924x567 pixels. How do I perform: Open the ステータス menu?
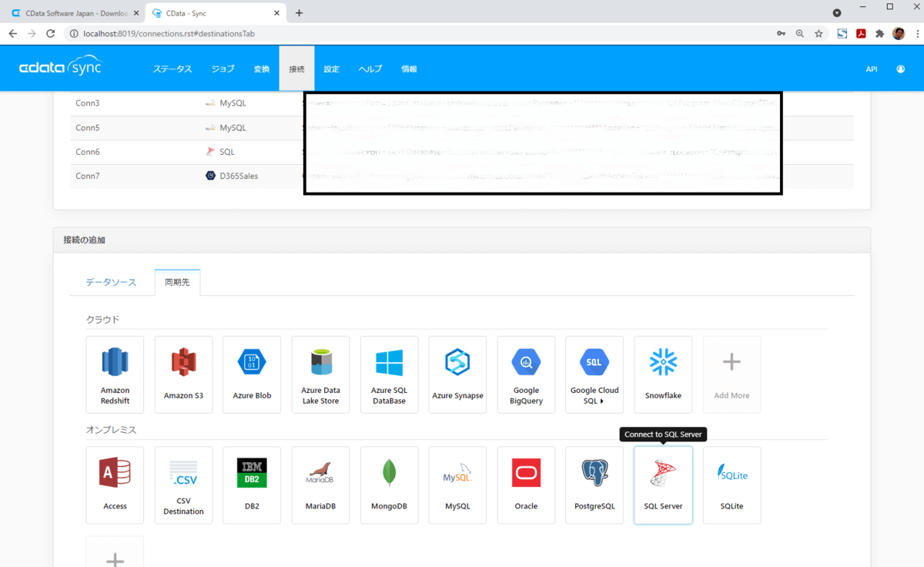tap(172, 69)
